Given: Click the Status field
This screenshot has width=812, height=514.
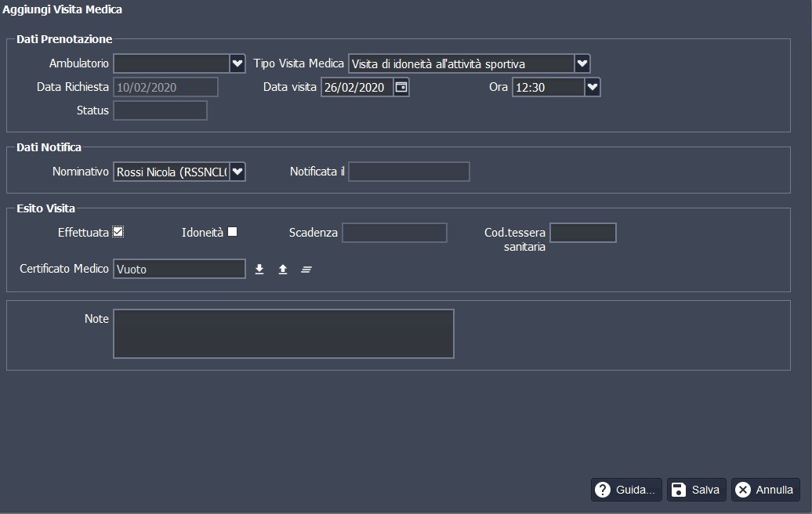Looking at the screenshot, I should [x=160, y=110].
